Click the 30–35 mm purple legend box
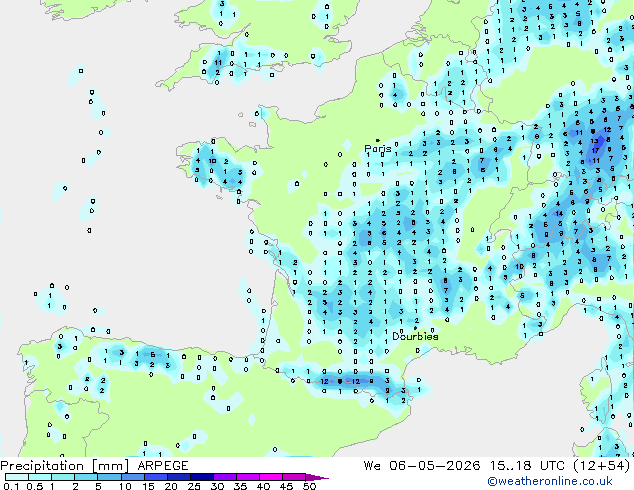 [225, 477]
